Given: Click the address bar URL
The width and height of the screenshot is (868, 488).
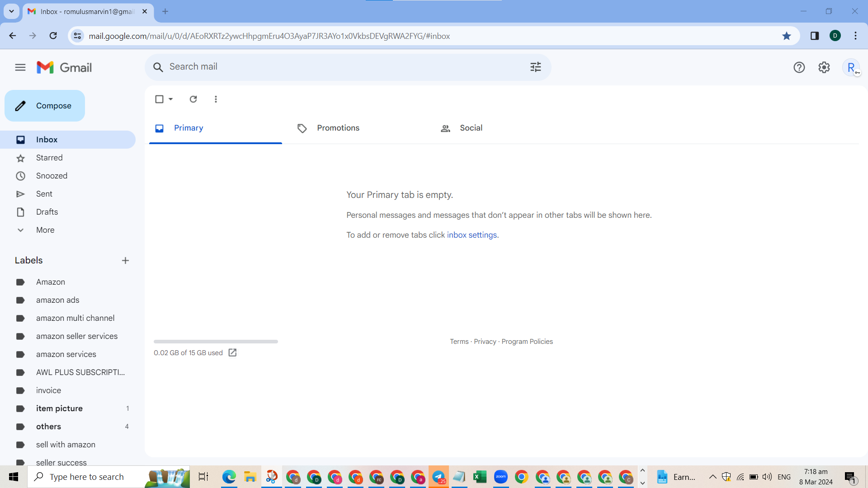Looking at the screenshot, I should pos(269,36).
